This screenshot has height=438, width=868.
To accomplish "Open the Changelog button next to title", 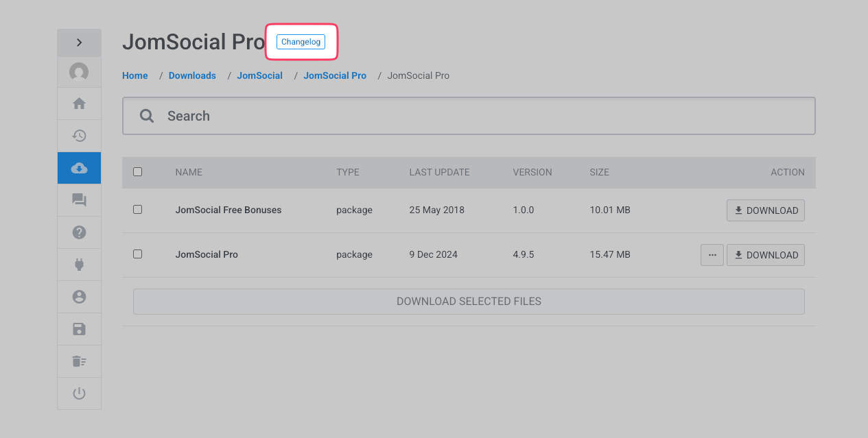I will [301, 42].
